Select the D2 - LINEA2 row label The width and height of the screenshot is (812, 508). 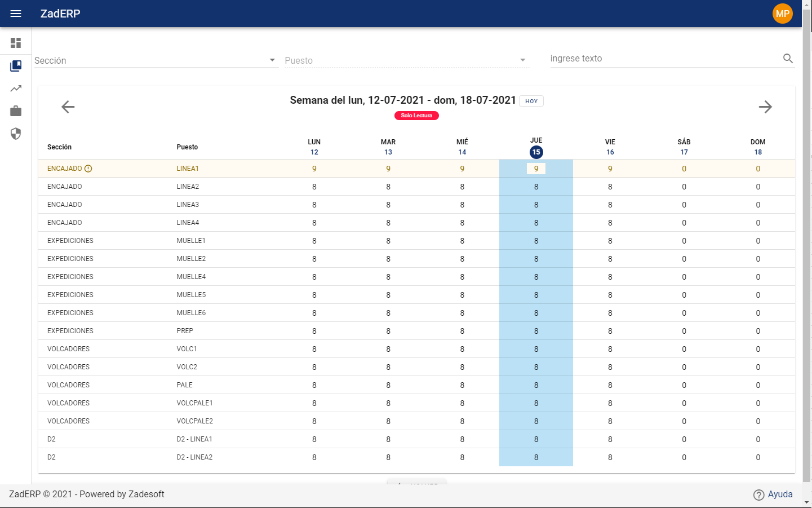pos(194,457)
